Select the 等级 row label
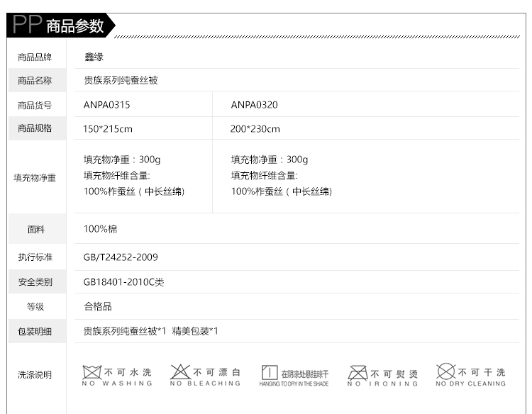Image resolution: width=532 pixels, height=414 pixels. [35, 306]
